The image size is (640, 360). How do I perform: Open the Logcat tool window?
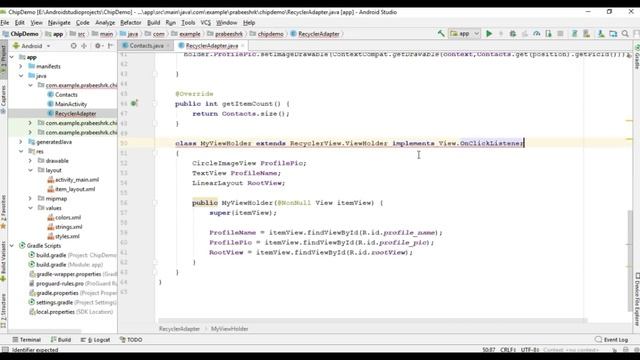(x=96, y=340)
